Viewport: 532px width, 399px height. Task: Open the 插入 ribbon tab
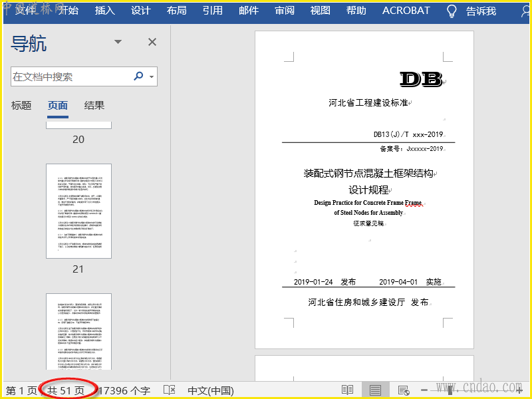click(x=104, y=11)
